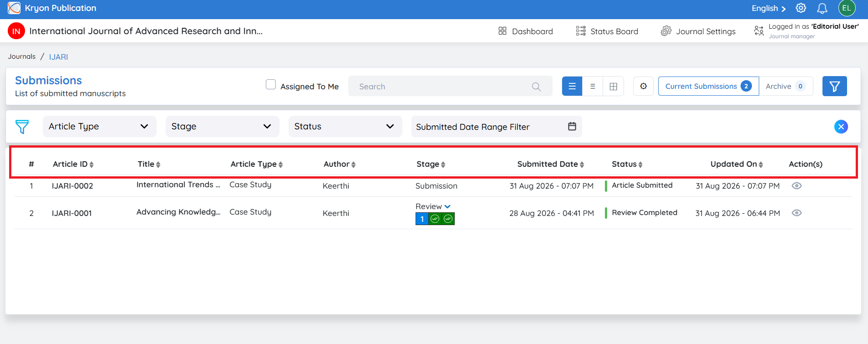Open the Stage filter dropdown
This screenshot has width=868, height=344.
click(x=222, y=126)
